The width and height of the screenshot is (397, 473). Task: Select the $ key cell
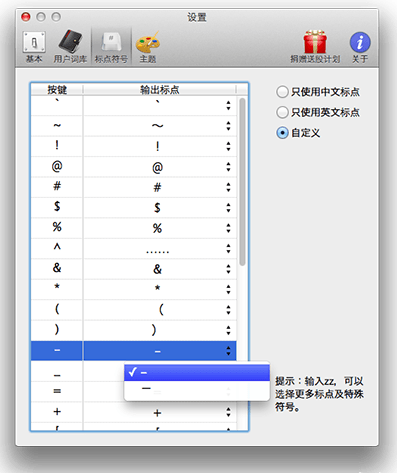(x=57, y=208)
